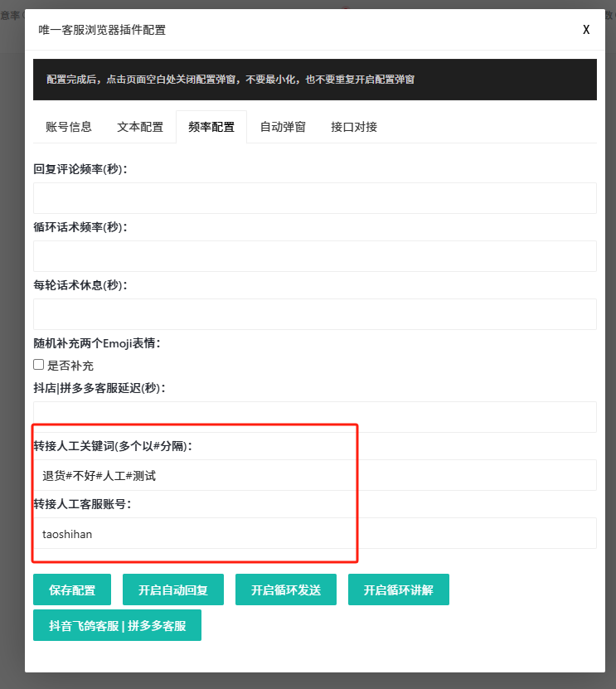The width and height of the screenshot is (616, 689).
Task: Open the 接口对接 tab
Action: click(354, 127)
